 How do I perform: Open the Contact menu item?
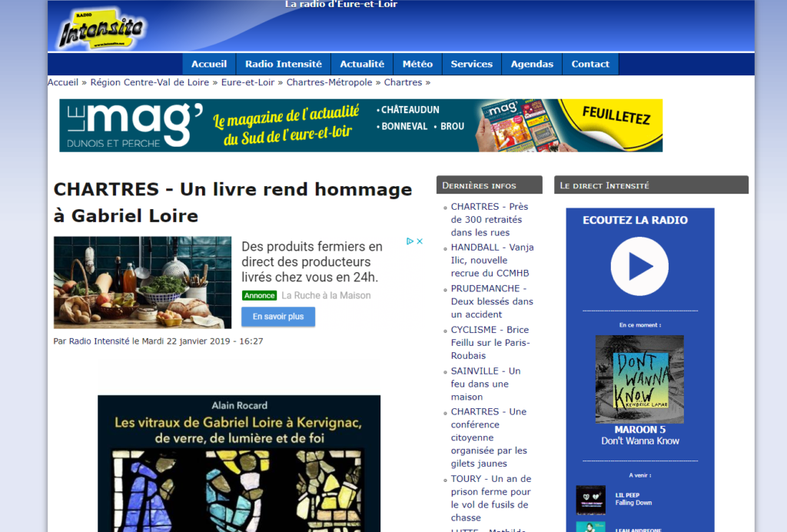(x=590, y=65)
